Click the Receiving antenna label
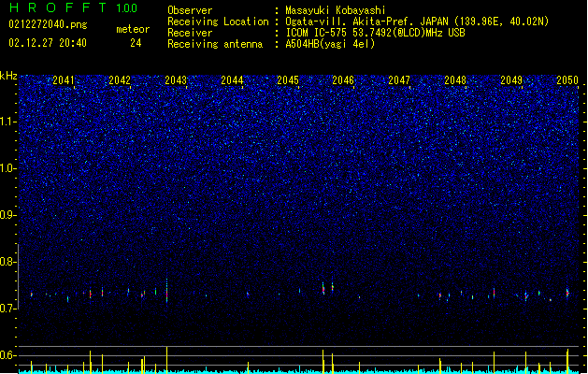This screenshot has height=374, width=588. 215,44
